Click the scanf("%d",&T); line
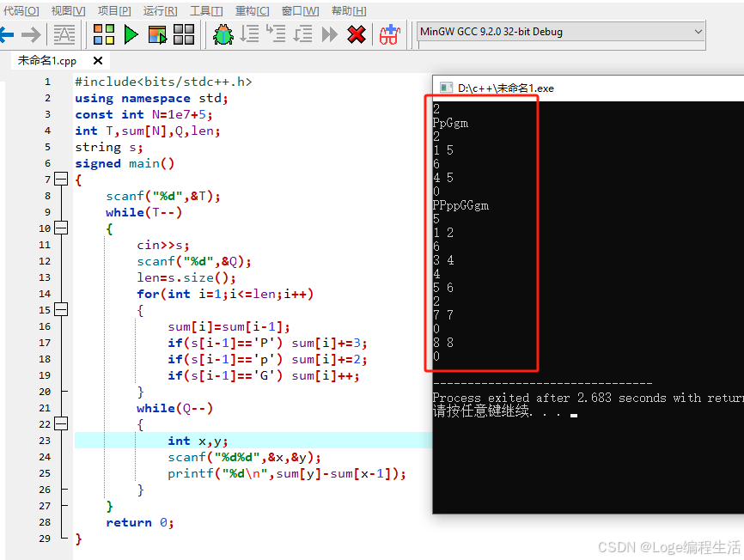 (x=162, y=197)
